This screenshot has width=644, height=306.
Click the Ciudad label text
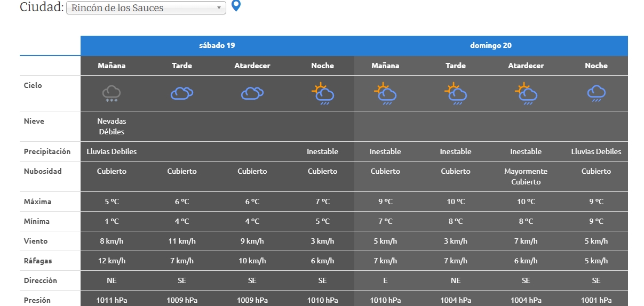point(42,7)
